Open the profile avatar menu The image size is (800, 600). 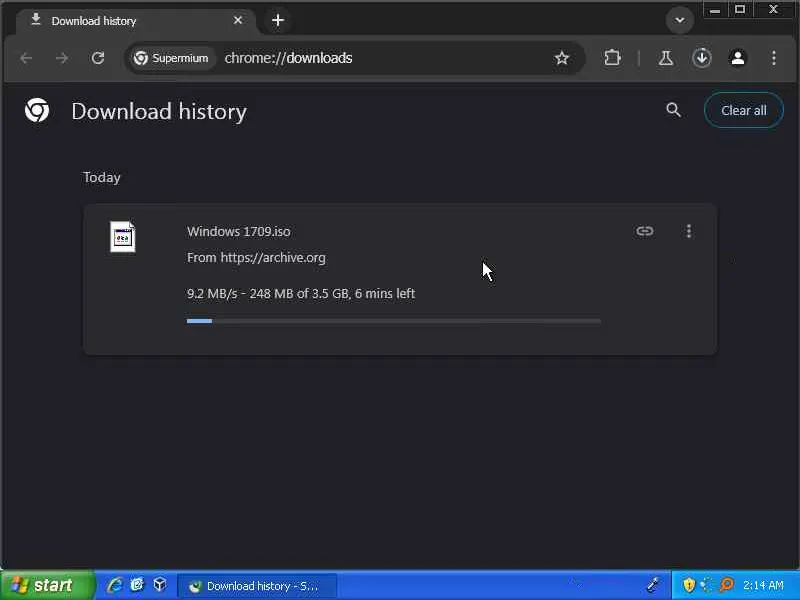(x=738, y=58)
